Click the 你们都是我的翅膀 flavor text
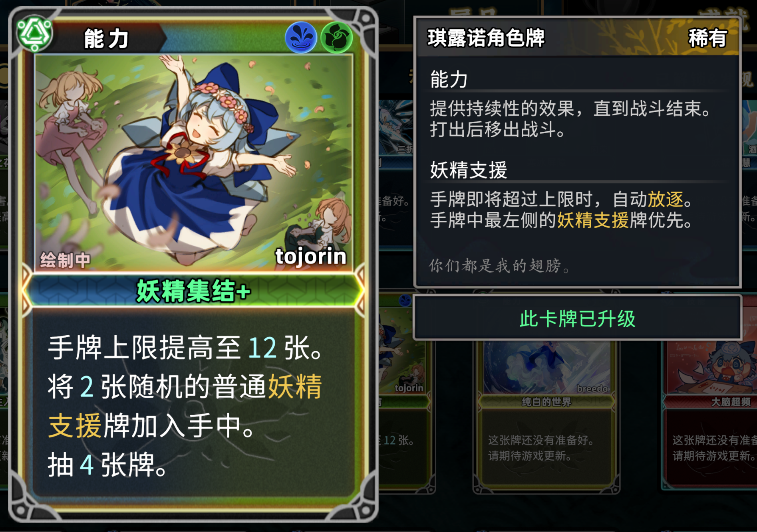The height and width of the screenshot is (532, 757). coord(499,265)
